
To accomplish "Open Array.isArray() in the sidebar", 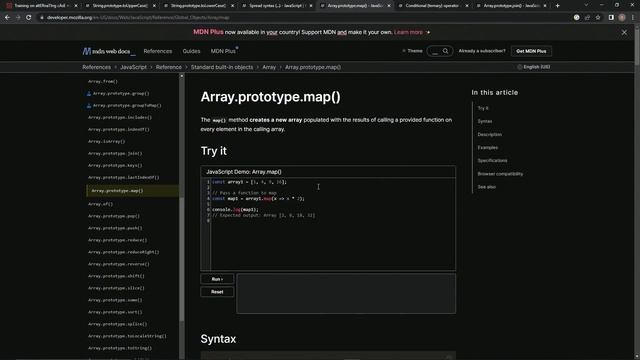I will [x=106, y=141].
